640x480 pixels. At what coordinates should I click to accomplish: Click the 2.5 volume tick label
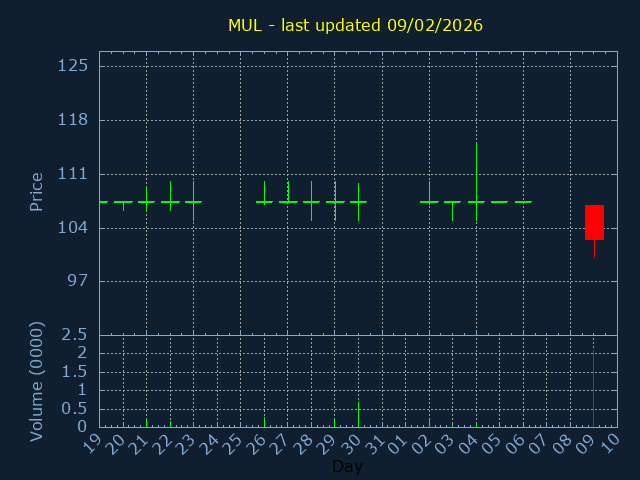[76, 334]
